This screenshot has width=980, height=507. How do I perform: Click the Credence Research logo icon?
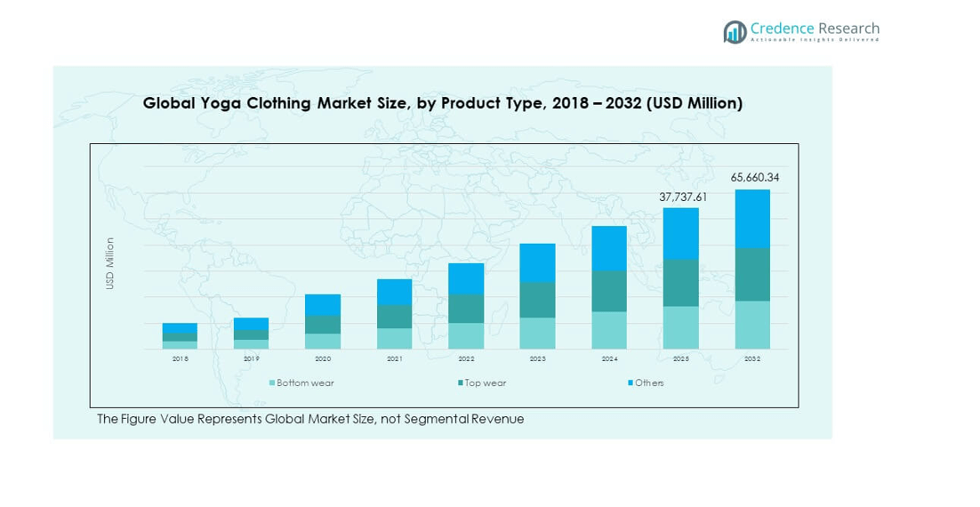[x=735, y=32]
